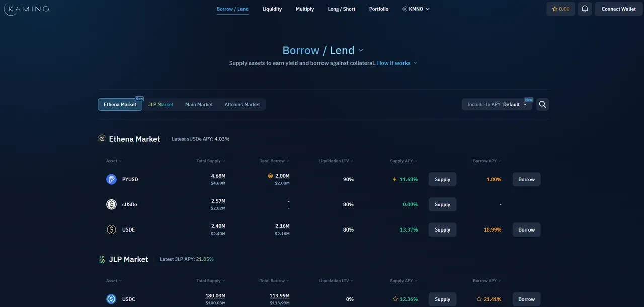Sort Ethena Market by Liquidation LTV

[336, 161]
